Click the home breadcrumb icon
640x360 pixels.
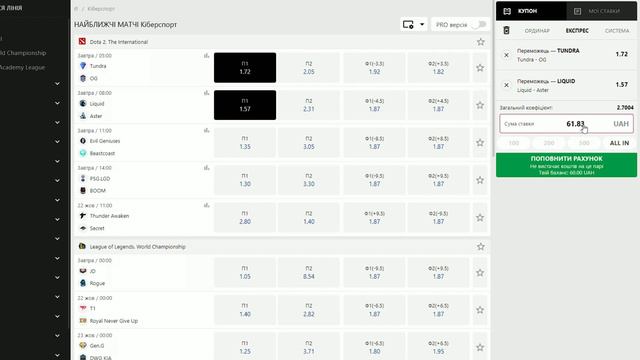(x=76, y=9)
